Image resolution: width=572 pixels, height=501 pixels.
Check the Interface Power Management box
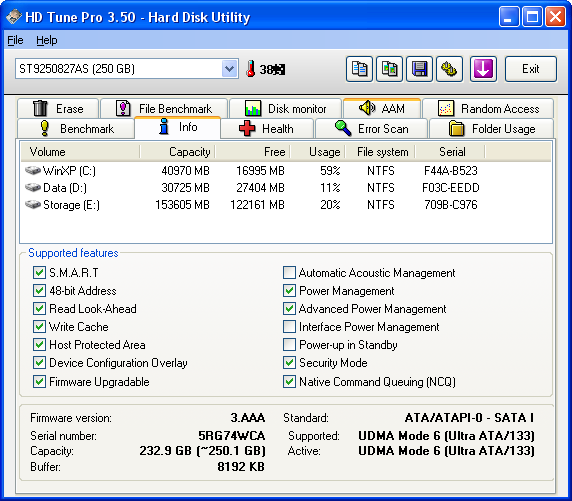pos(289,326)
